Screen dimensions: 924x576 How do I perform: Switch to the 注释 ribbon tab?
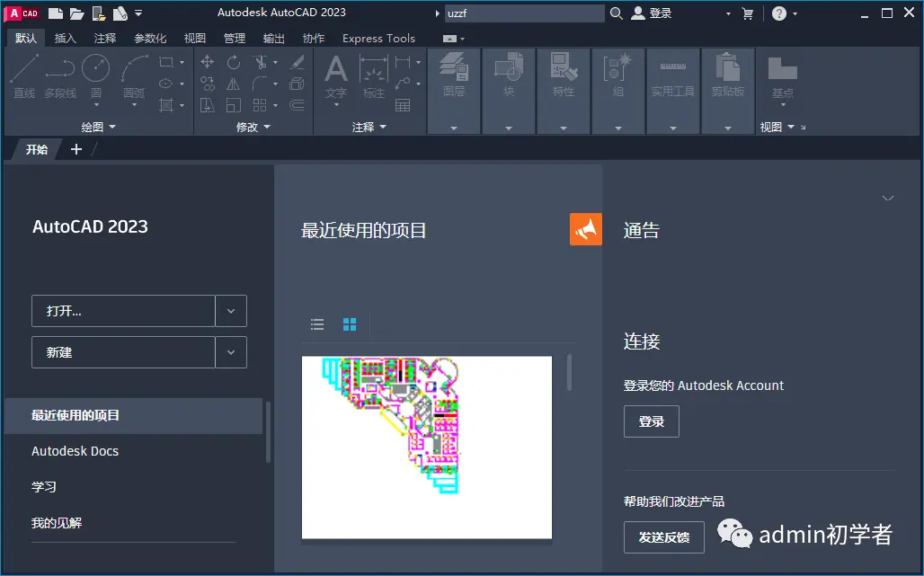coord(105,39)
